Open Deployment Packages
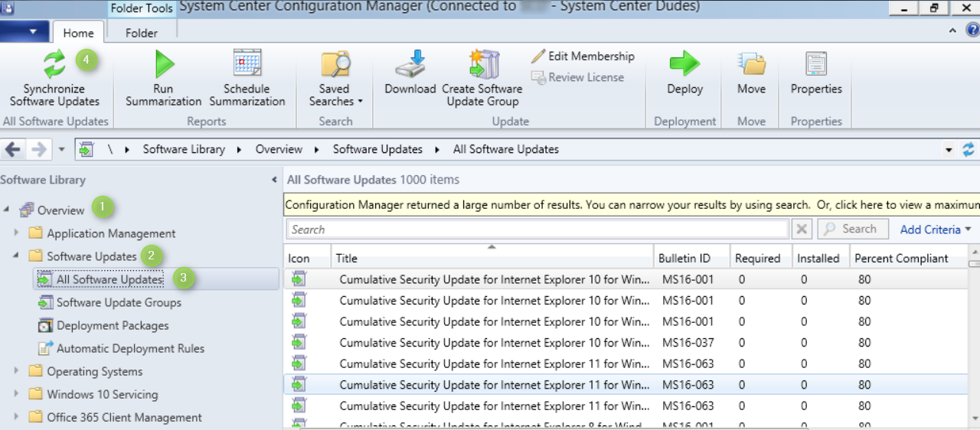The width and height of the screenshot is (980, 430). click(113, 325)
